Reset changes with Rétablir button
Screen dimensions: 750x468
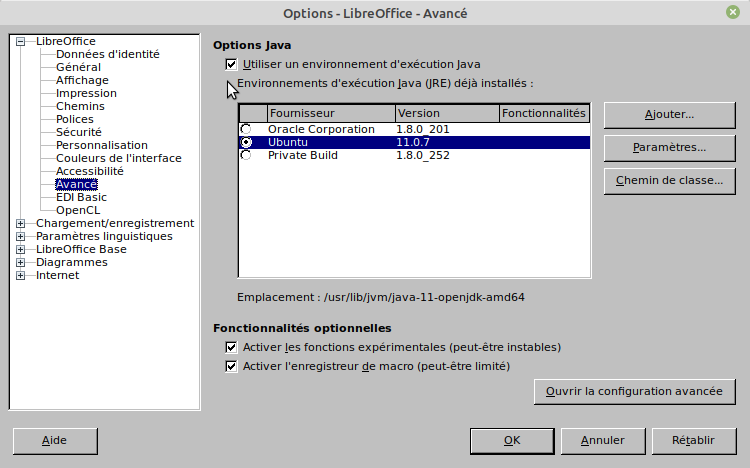[x=694, y=441]
